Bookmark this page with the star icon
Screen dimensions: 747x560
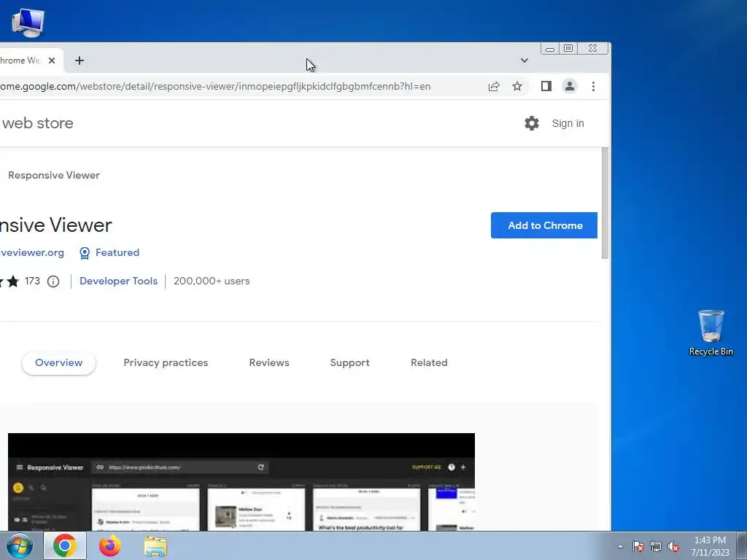pyautogui.click(x=517, y=86)
